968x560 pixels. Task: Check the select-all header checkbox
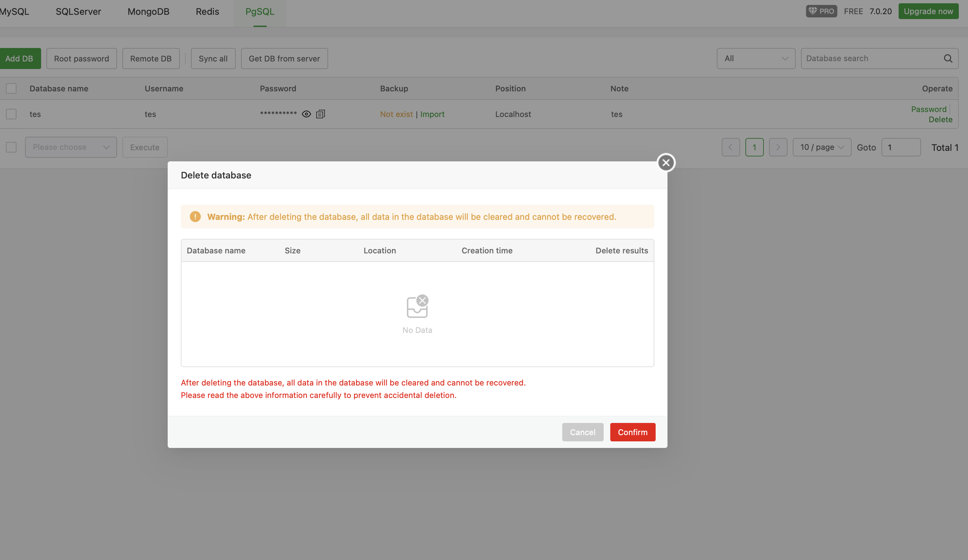click(x=11, y=89)
